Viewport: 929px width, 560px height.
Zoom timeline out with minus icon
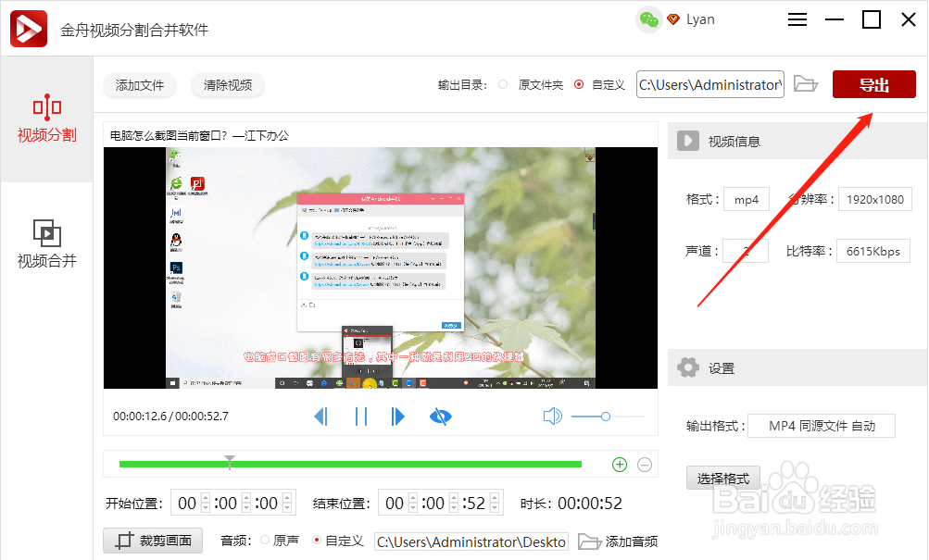click(x=645, y=464)
